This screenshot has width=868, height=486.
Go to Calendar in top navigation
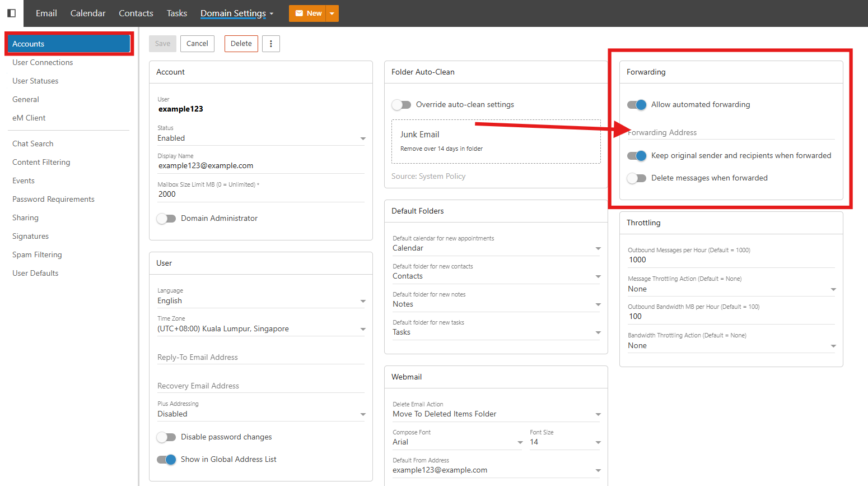point(88,13)
